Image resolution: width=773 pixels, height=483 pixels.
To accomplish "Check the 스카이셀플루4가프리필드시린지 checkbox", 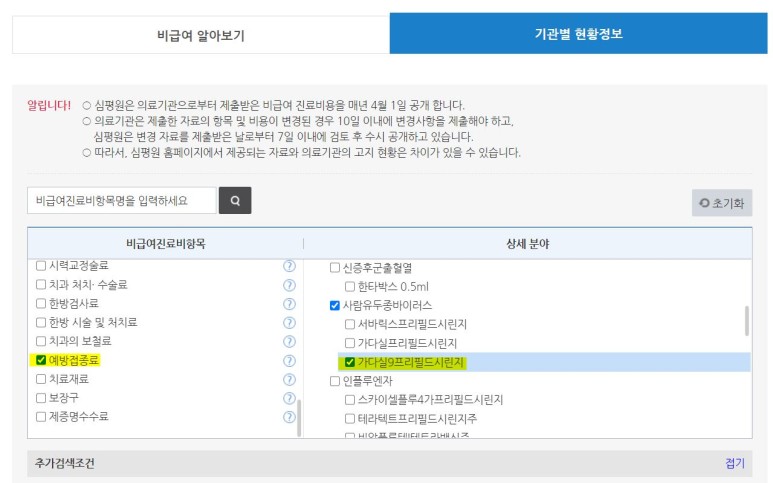I will pyautogui.click(x=350, y=400).
